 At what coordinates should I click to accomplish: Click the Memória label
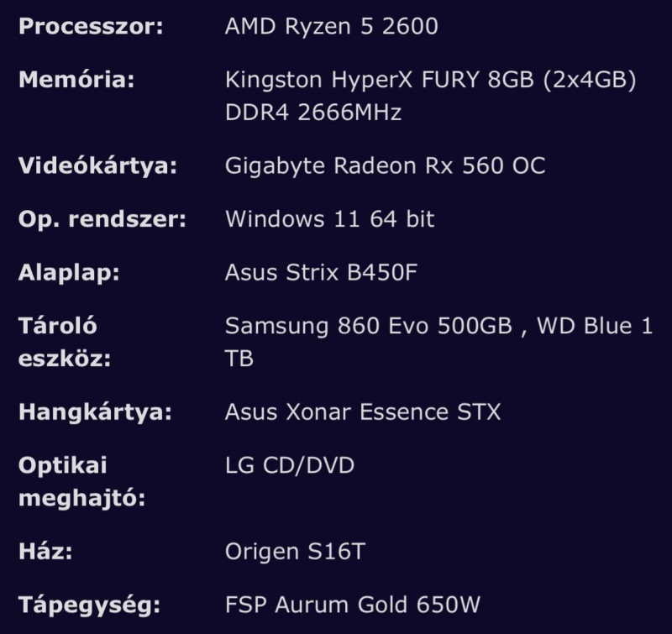click(76, 80)
